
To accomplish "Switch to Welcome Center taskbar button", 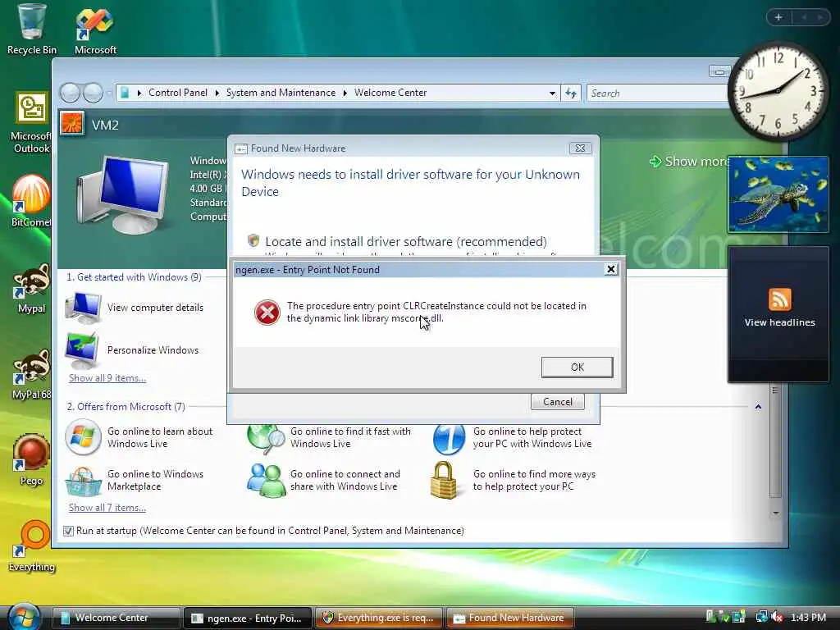I will click(x=115, y=618).
